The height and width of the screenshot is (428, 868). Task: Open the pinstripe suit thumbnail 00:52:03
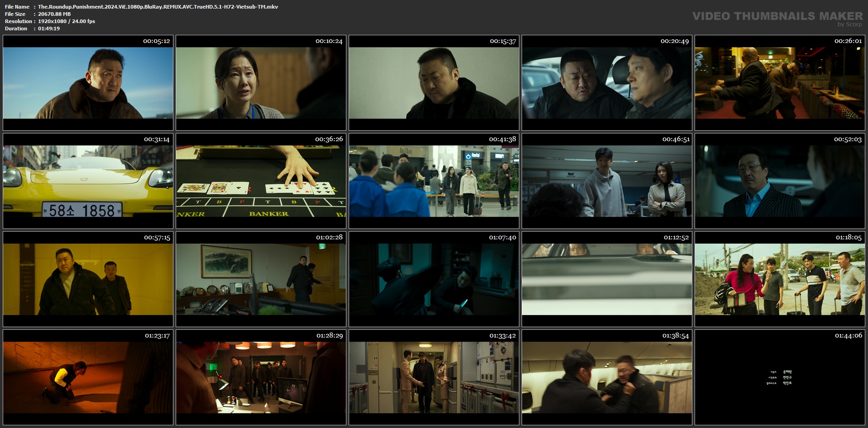[x=780, y=181]
